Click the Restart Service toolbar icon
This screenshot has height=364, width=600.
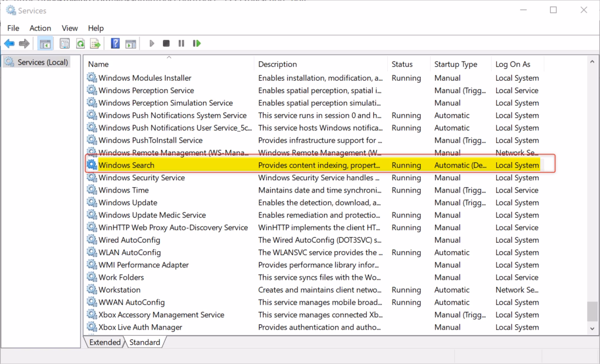[x=197, y=43]
